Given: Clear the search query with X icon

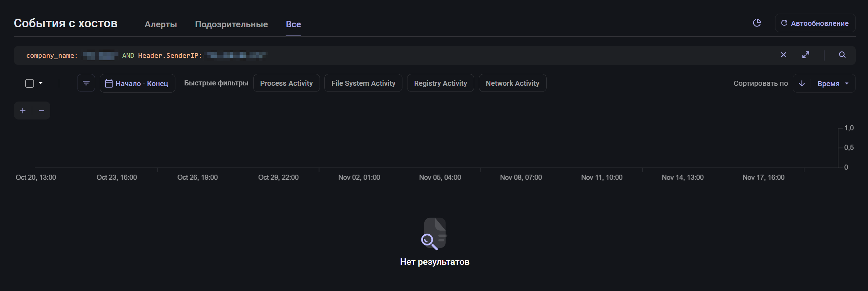Looking at the screenshot, I should pos(783,55).
